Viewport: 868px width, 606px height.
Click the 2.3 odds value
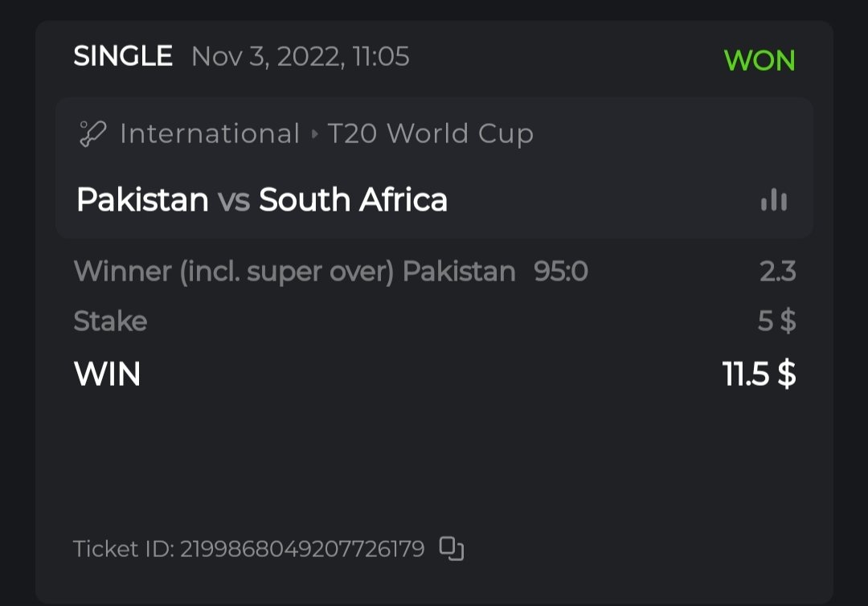coord(777,272)
